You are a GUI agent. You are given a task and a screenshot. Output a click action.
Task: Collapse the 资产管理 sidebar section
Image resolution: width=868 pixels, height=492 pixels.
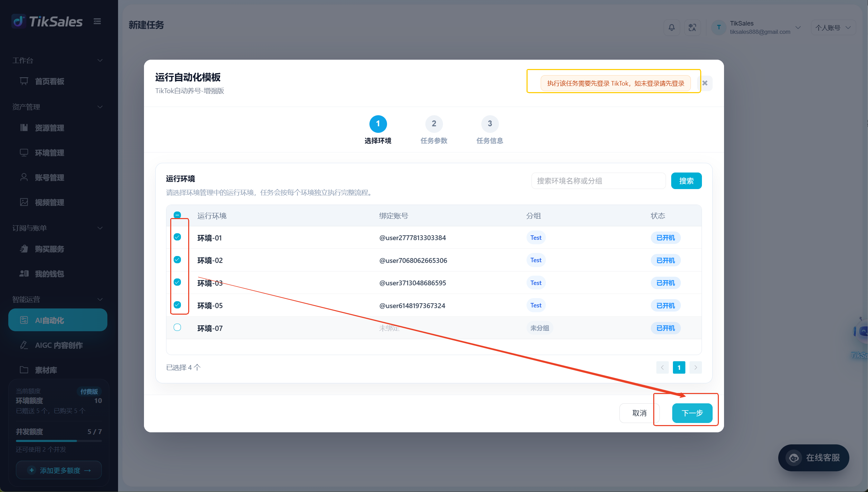[x=100, y=107]
